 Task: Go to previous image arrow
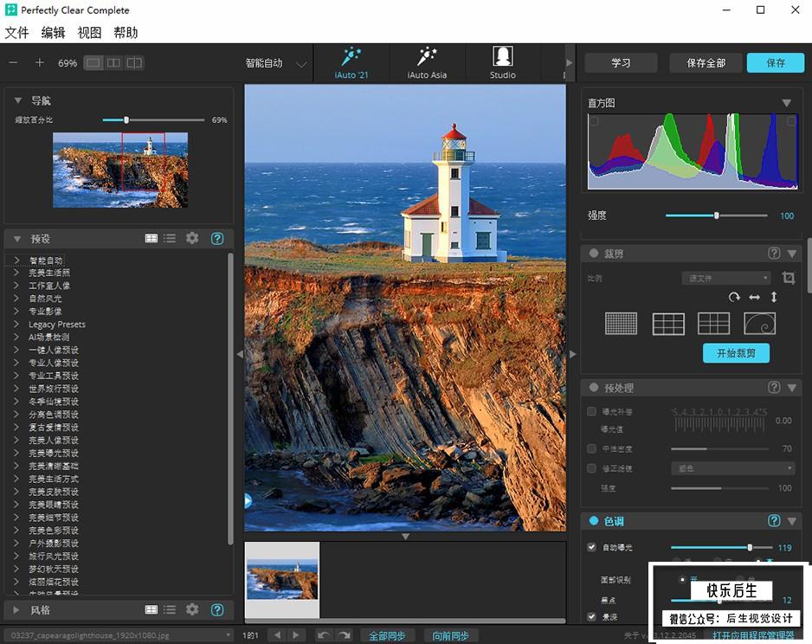[278, 634]
